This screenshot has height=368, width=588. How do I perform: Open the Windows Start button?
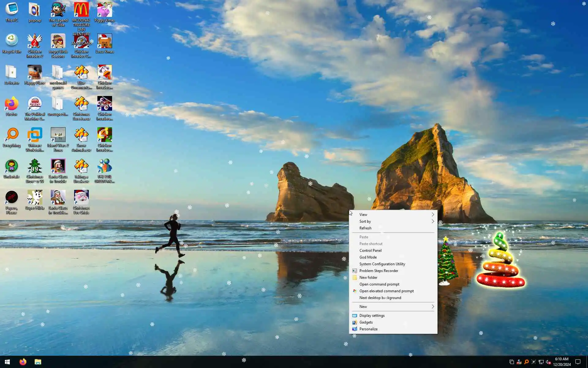tap(7, 362)
